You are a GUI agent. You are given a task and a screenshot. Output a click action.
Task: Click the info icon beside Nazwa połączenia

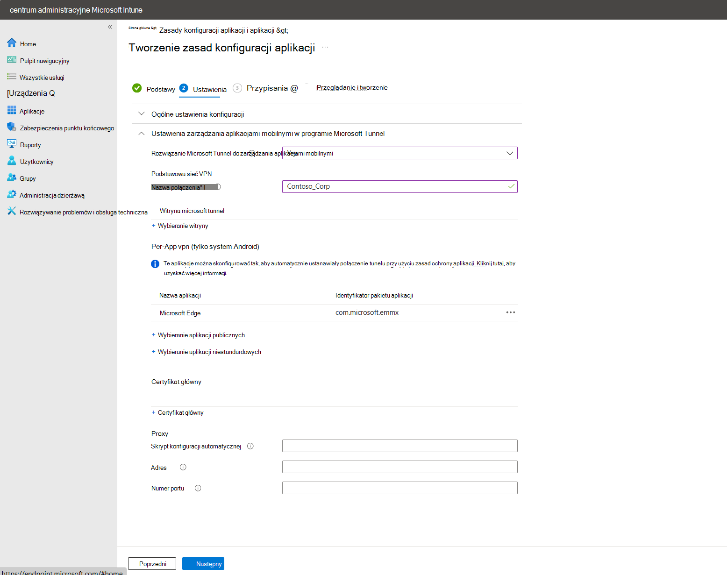[218, 187]
